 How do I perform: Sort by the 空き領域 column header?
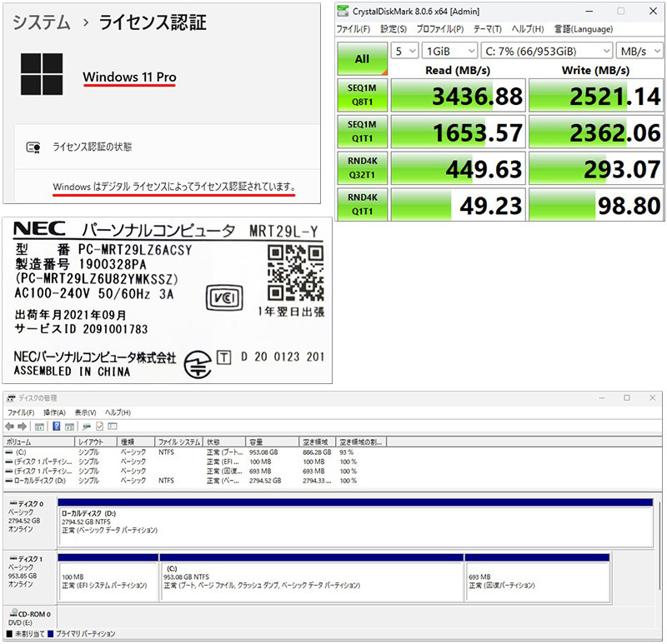(318, 442)
